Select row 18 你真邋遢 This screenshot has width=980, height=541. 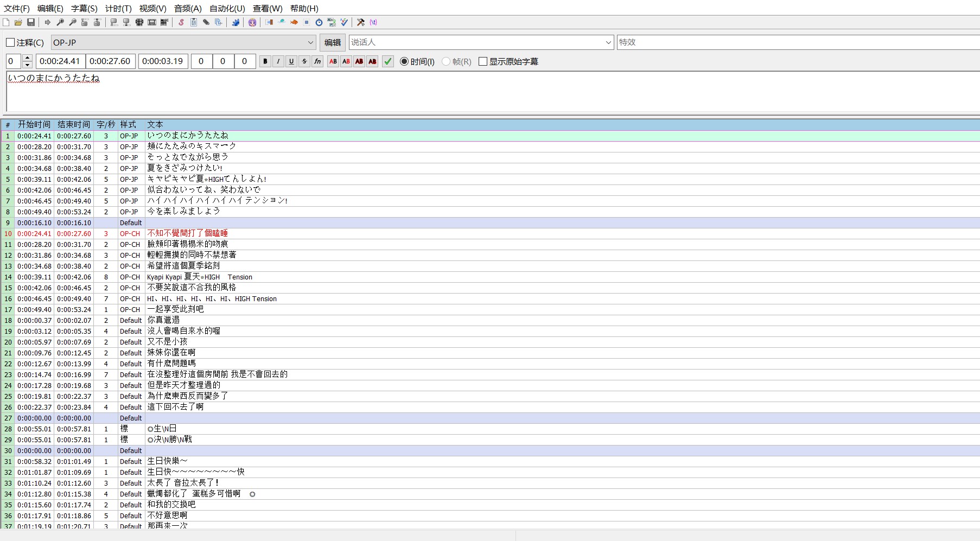pyautogui.click(x=490, y=320)
